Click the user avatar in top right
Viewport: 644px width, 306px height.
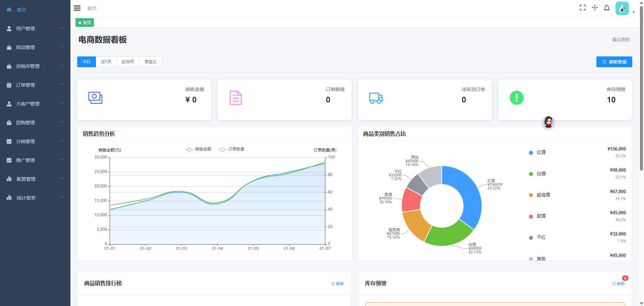pyautogui.click(x=622, y=8)
